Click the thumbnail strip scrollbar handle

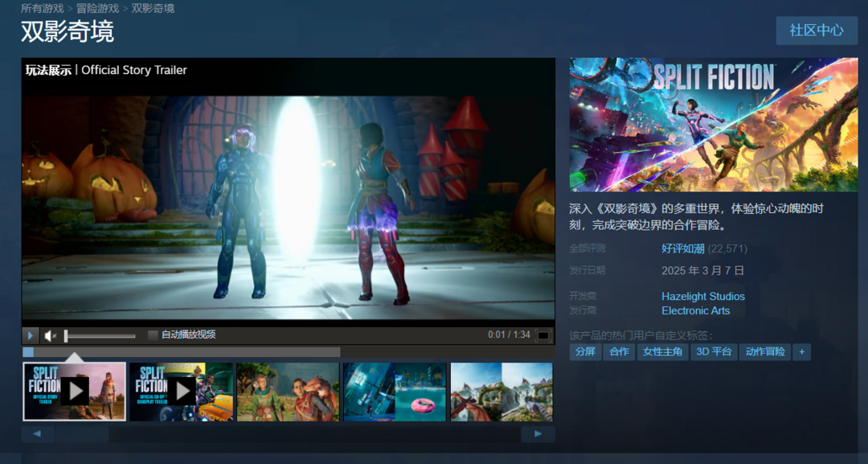(81, 434)
